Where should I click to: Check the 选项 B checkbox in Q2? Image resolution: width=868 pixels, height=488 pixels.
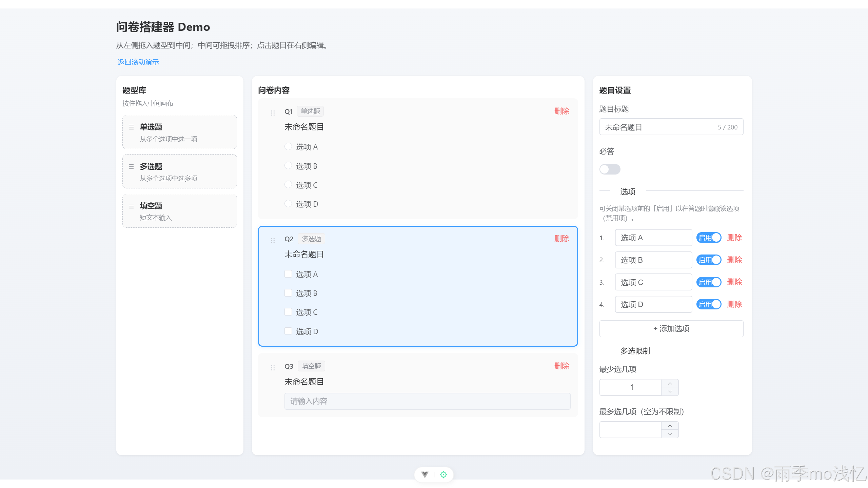coord(288,293)
